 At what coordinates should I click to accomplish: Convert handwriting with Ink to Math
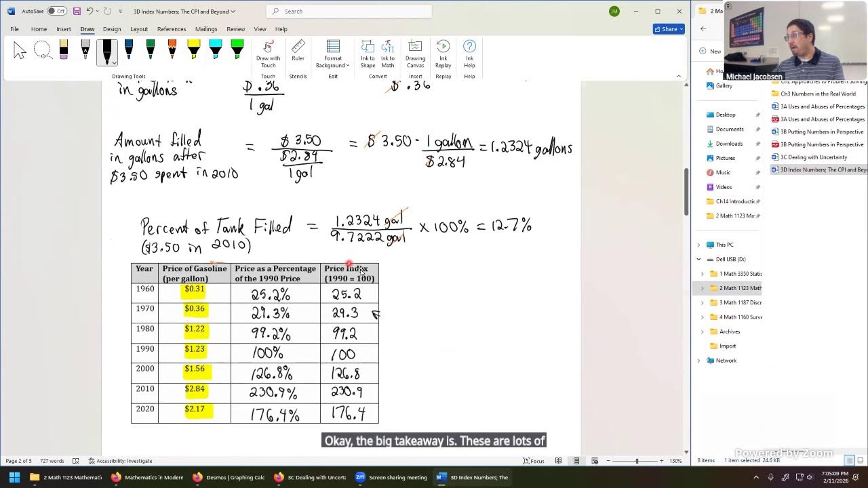(x=388, y=54)
